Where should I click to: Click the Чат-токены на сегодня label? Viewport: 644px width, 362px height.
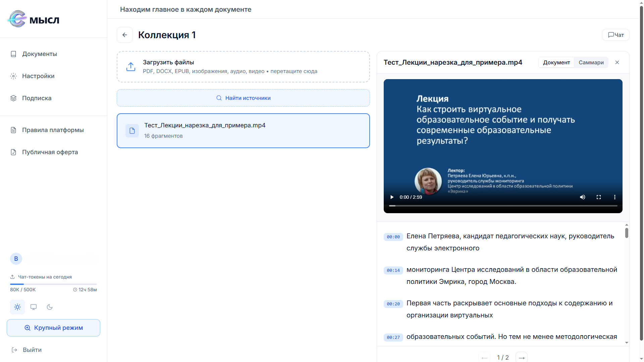coord(45,277)
